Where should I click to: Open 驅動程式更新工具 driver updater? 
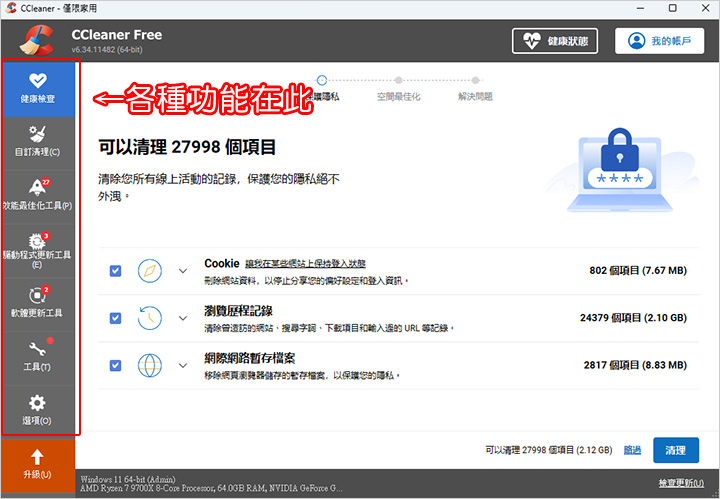(x=39, y=251)
